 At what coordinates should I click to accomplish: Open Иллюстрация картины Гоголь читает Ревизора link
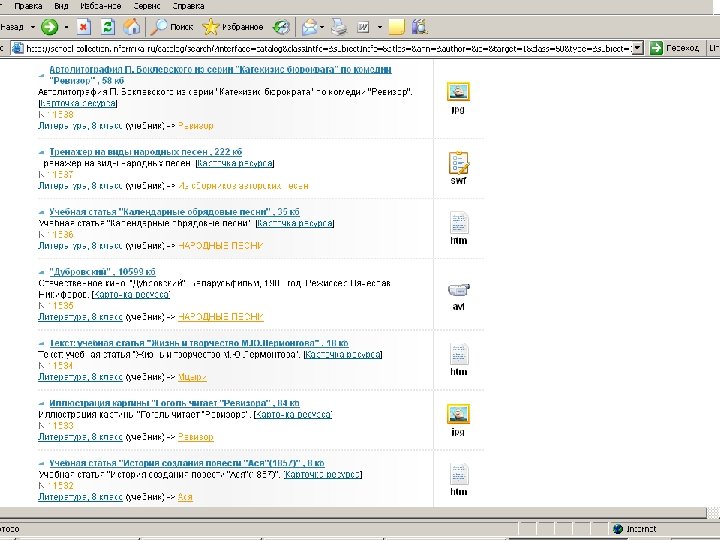coord(174,403)
